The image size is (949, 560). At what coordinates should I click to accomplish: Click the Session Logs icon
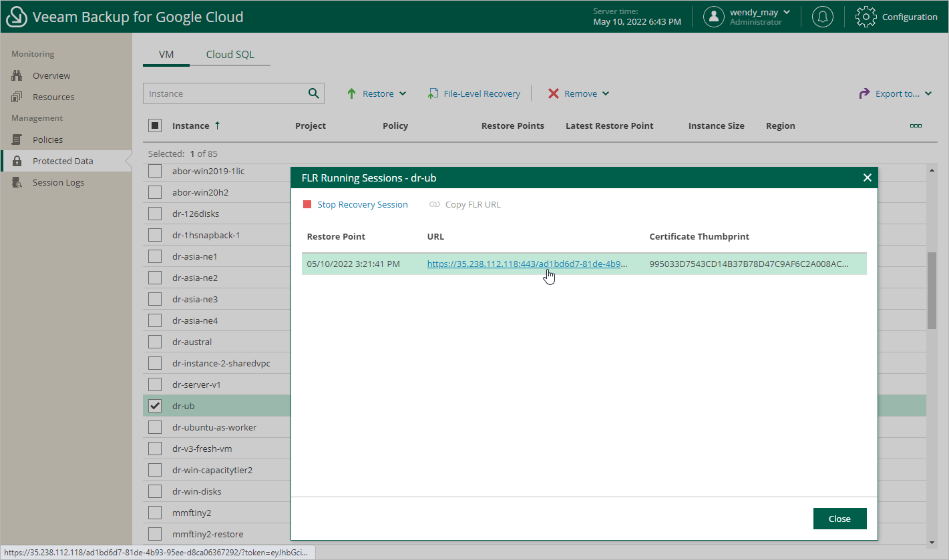(x=17, y=182)
